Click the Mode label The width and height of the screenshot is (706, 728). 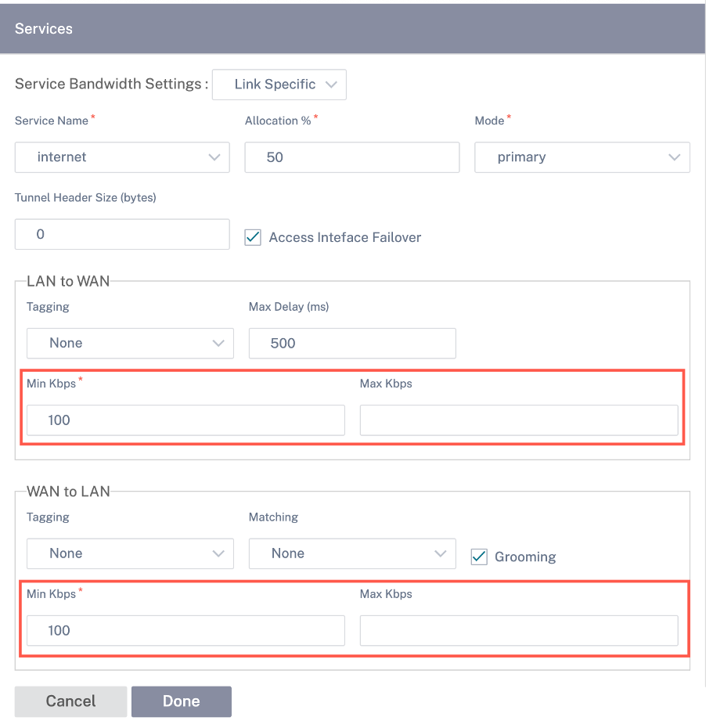[x=489, y=121]
